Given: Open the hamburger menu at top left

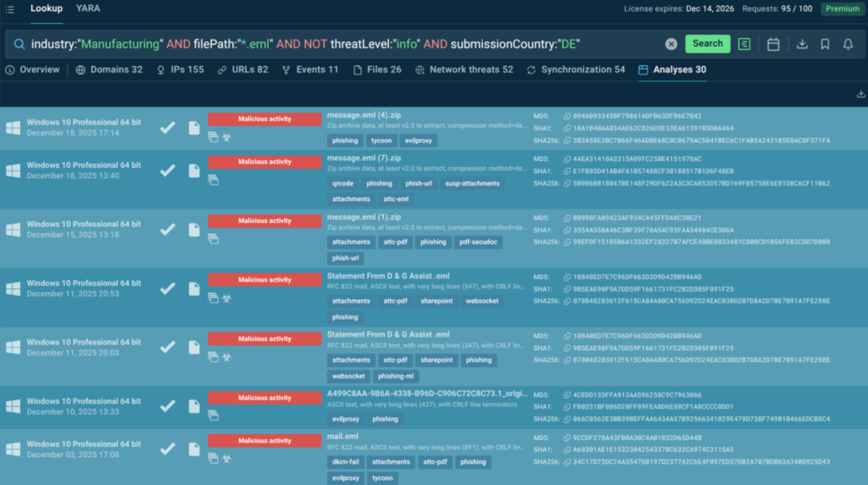Looking at the screenshot, I should 9,8.
